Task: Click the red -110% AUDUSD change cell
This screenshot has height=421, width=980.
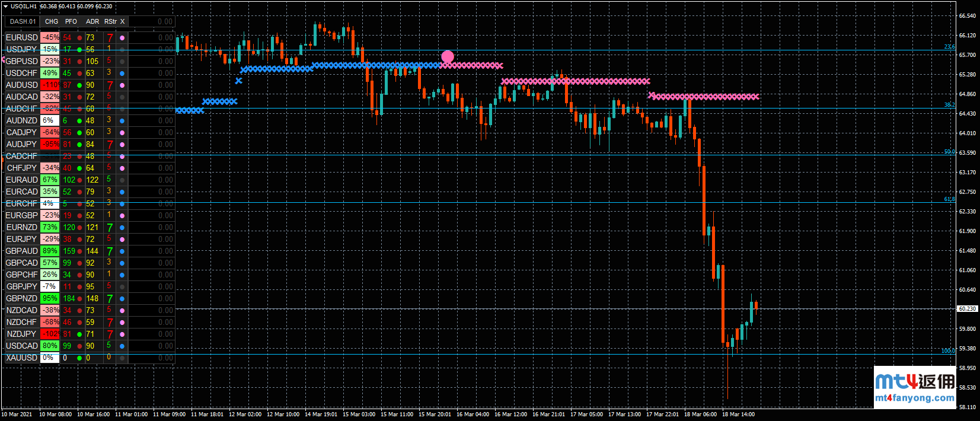Action: (50, 85)
